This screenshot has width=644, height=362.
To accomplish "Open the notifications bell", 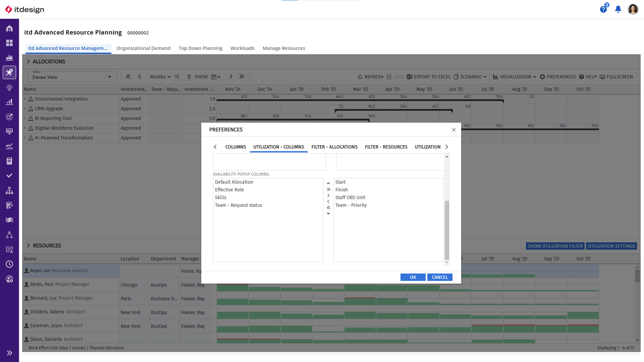I will [618, 9].
